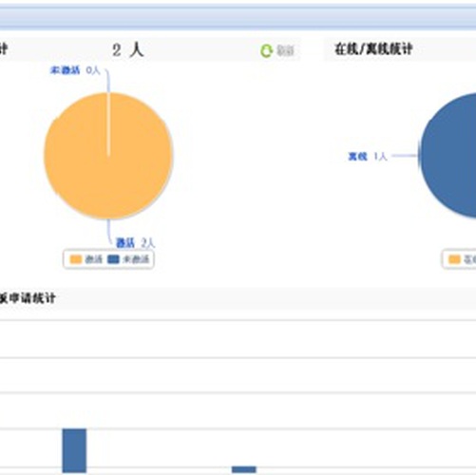This screenshot has height=475, width=476.
Task: Click the light blue top title bar
Action: 238,17
